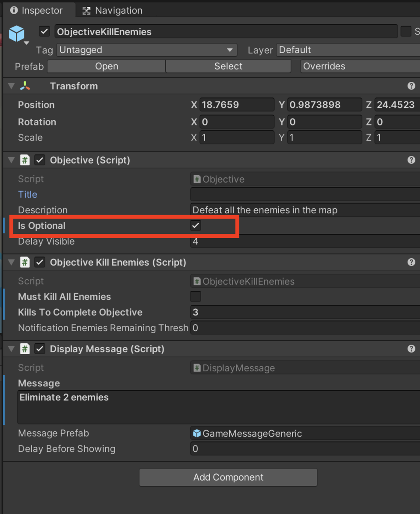
Task: Click the Rotation Z field
Action: [397, 122]
